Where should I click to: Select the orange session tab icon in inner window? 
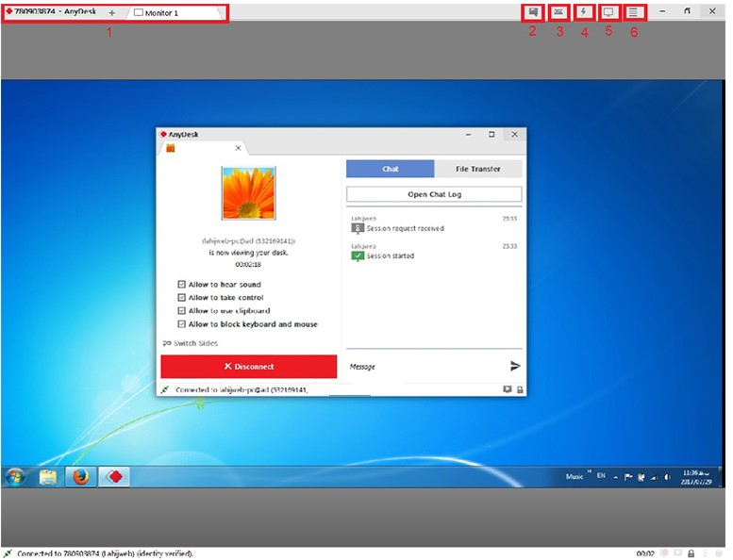171,148
